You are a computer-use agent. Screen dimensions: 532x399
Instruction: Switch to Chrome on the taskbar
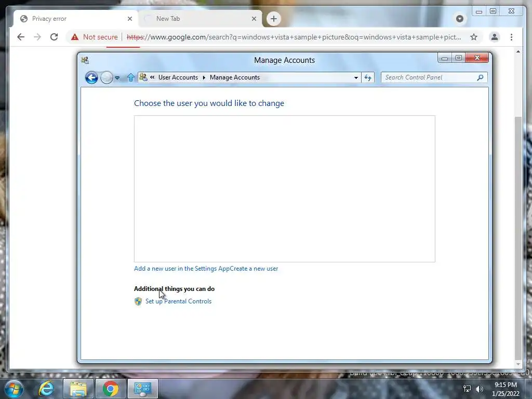(111, 389)
